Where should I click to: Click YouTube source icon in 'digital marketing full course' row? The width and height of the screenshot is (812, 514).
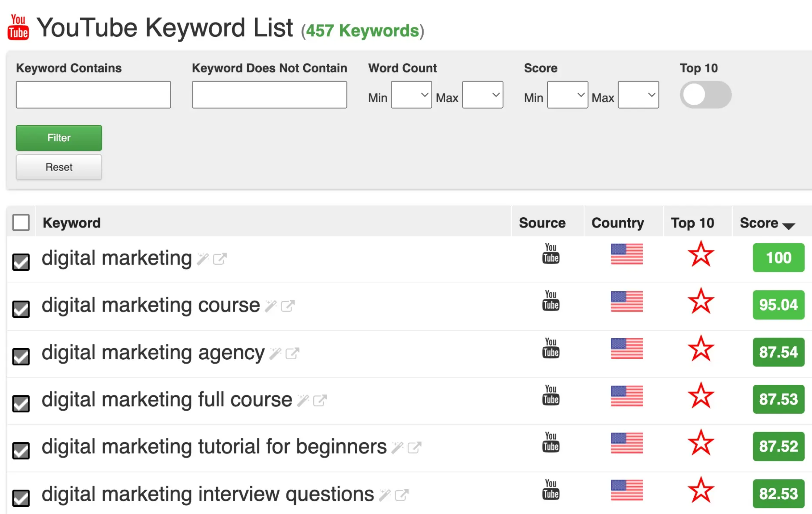pyautogui.click(x=551, y=395)
